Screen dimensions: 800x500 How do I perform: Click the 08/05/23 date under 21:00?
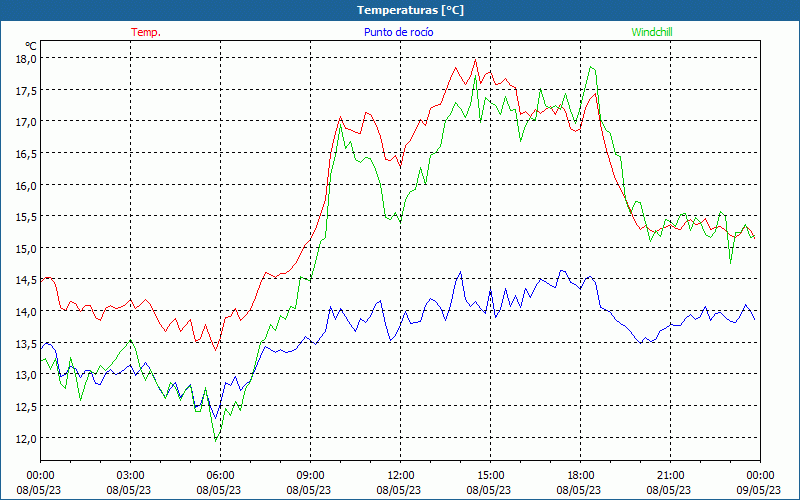click(x=669, y=490)
